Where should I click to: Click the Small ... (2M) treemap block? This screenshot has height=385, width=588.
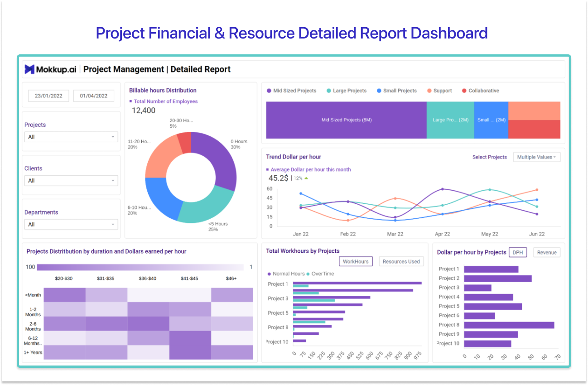pyautogui.click(x=491, y=120)
